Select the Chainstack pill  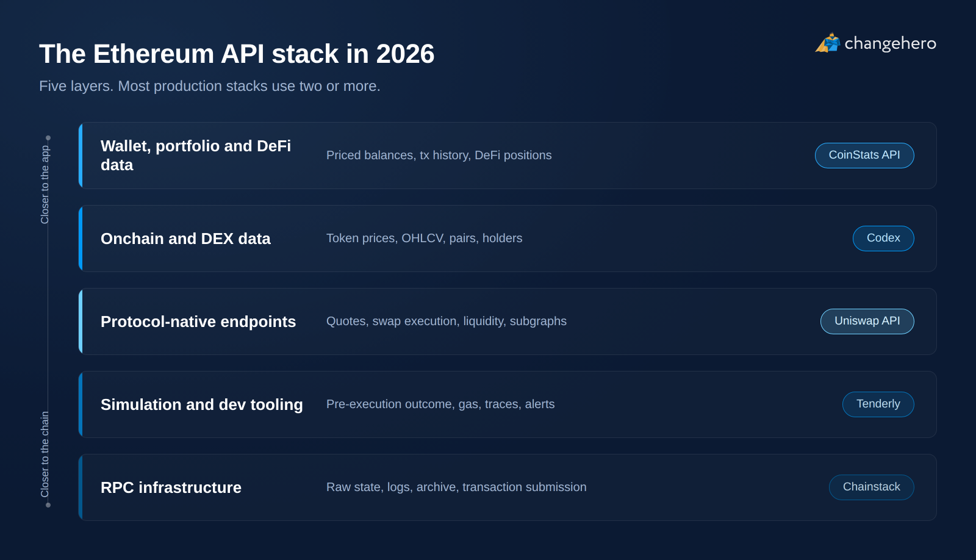pos(872,487)
